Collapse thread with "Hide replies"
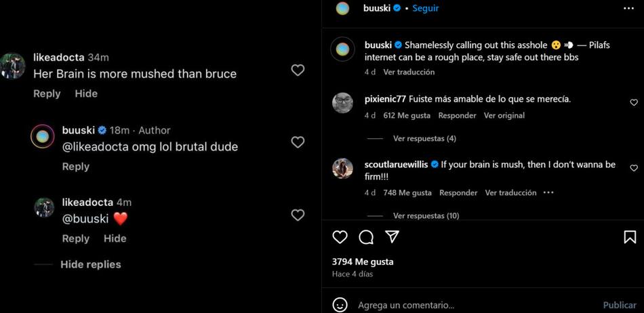The height and width of the screenshot is (313, 644). [91, 265]
